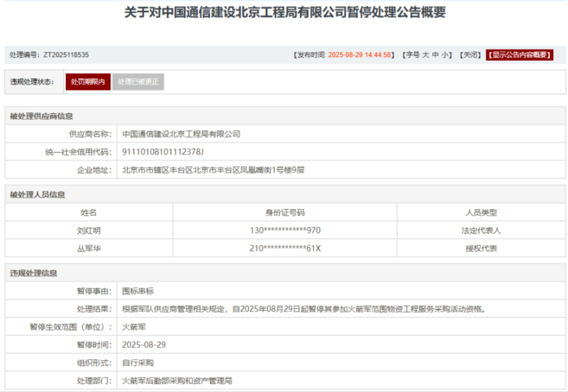Click organization form 自行采购
This screenshot has width=568, height=392.
(138, 363)
